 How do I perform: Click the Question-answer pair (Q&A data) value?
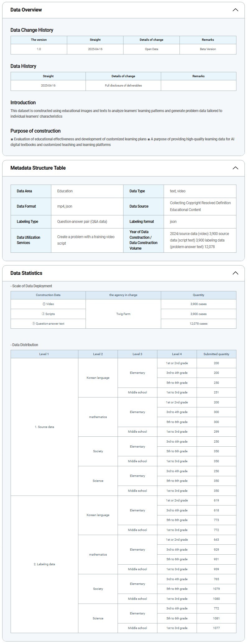pyautogui.click(x=82, y=222)
